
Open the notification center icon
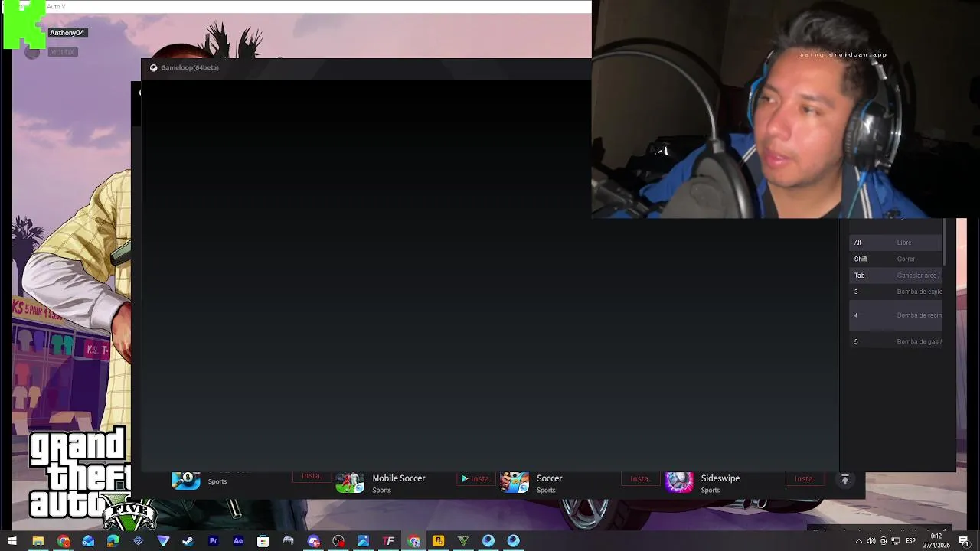pyautogui.click(x=964, y=541)
